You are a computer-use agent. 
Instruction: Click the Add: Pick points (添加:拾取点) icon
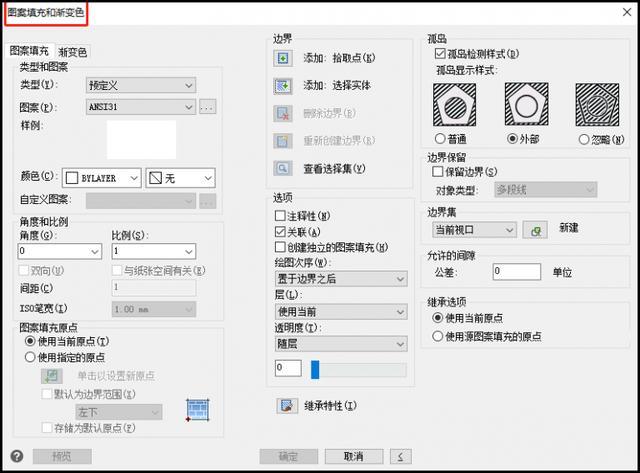[x=283, y=59]
